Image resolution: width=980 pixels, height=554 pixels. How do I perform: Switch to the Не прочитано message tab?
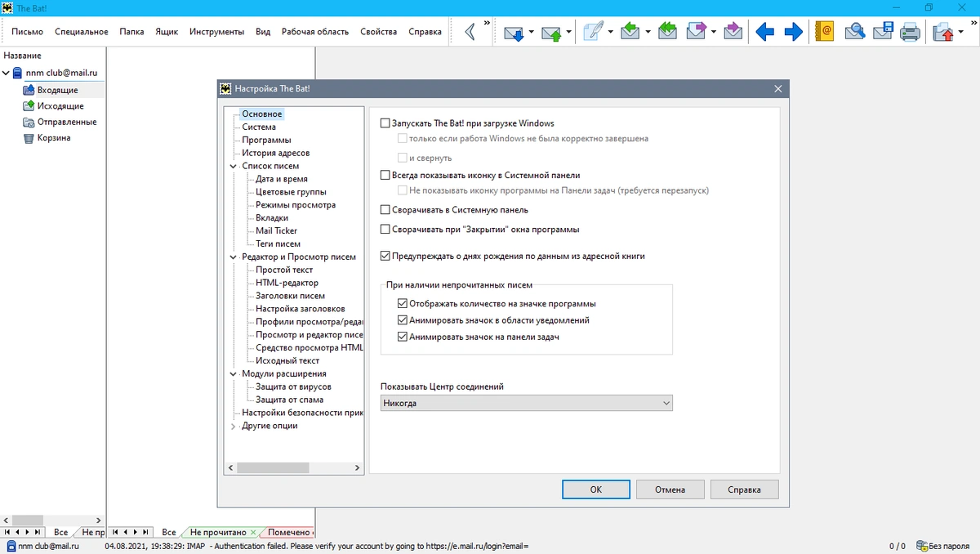[x=217, y=533]
